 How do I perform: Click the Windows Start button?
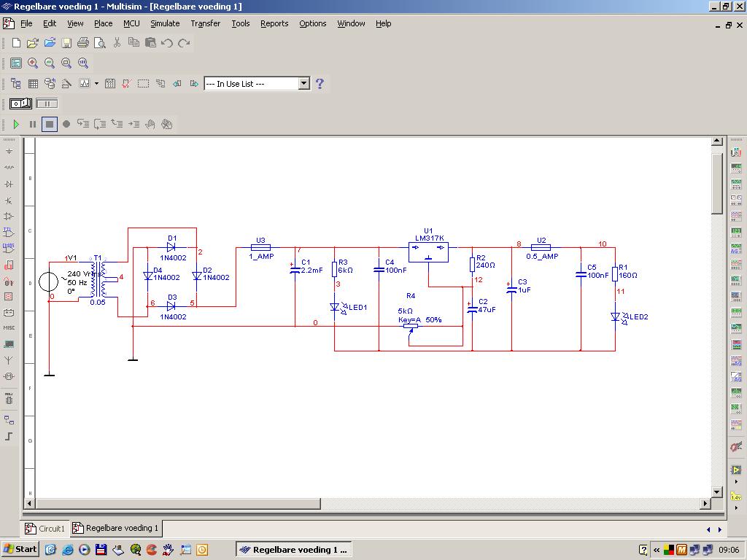pos(20,549)
